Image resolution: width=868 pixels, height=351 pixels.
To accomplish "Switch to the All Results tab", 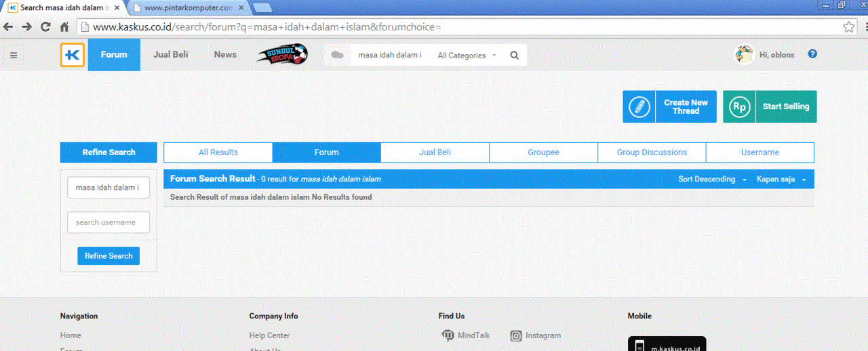I will [x=218, y=152].
